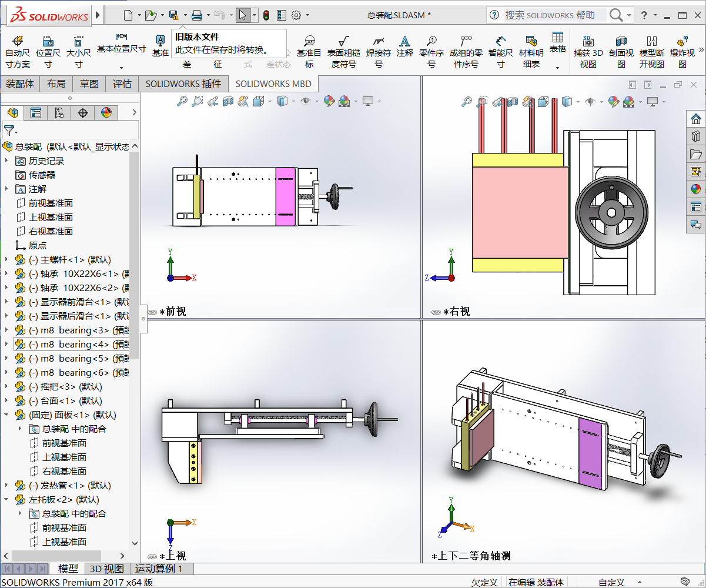Click Edit Appearance in the 前视 pane toolbar

[x=329, y=101]
